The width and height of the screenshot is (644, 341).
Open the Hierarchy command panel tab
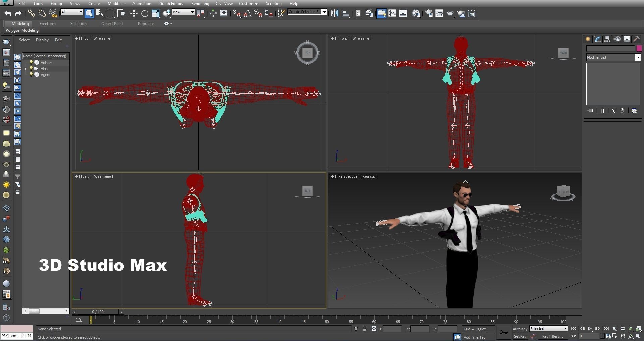coord(607,39)
